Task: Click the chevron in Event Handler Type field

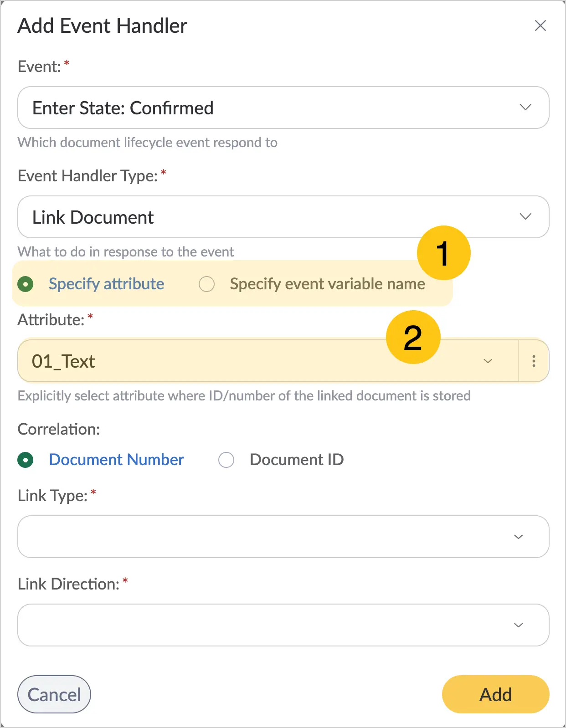Action: pos(525,216)
